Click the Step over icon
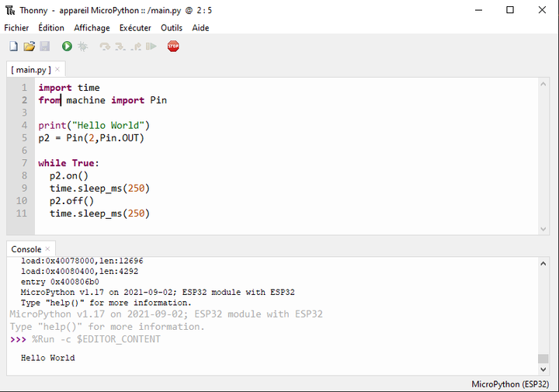Screen dimensions: 559x392 [x=105, y=47]
